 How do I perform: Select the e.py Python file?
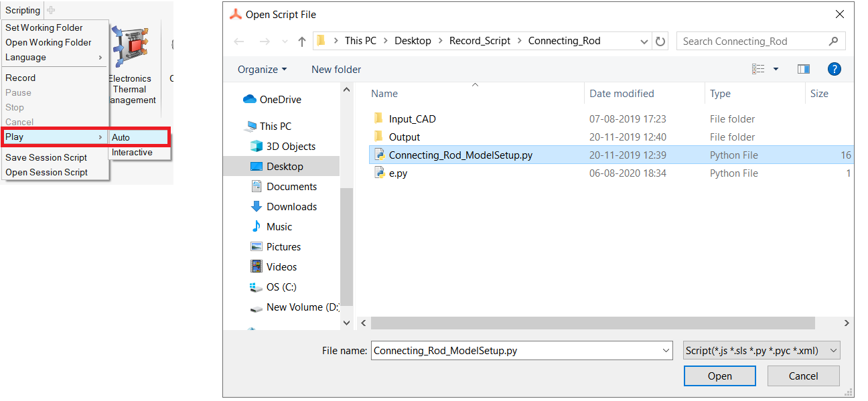398,173
